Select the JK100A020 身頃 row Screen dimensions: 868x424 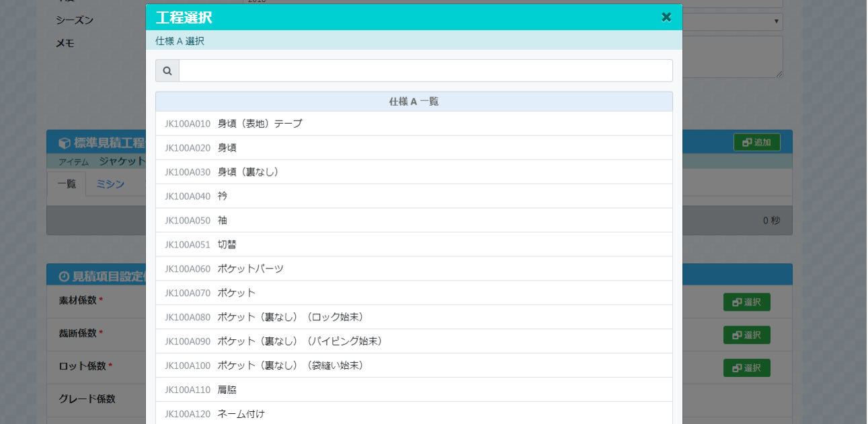[x=227, y=148]
